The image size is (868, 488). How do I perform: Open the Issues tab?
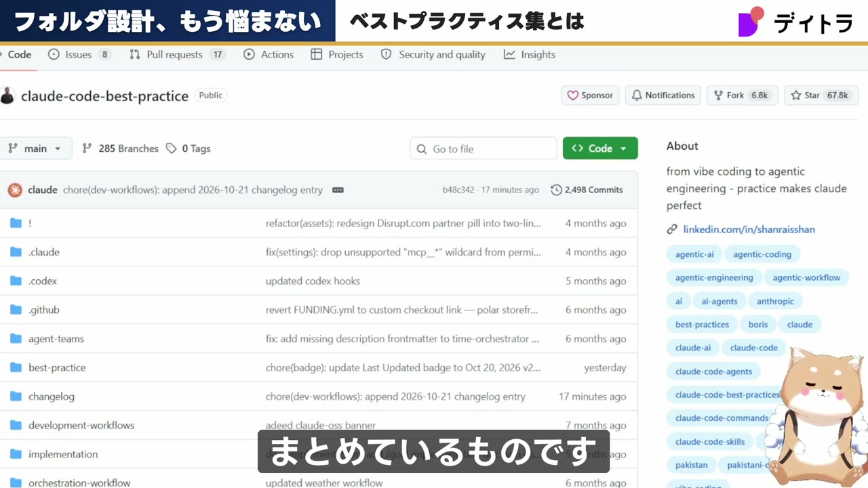tap(79, 54)
